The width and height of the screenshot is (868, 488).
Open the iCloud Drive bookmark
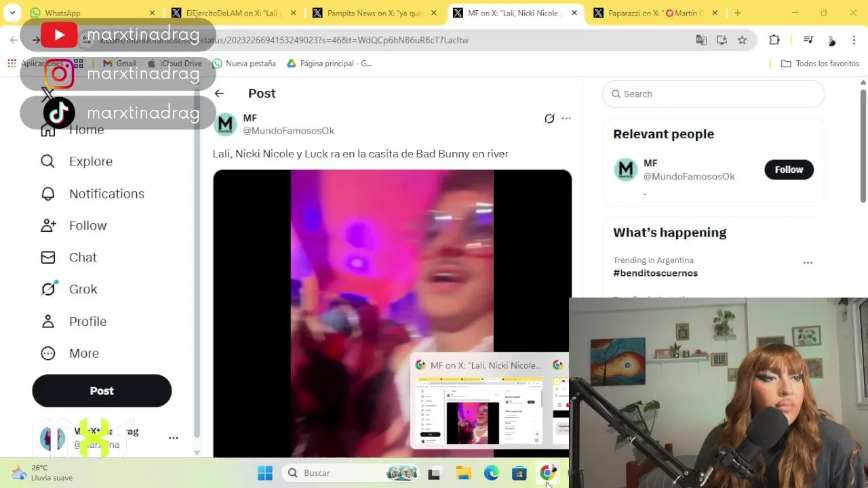[174, 63]
